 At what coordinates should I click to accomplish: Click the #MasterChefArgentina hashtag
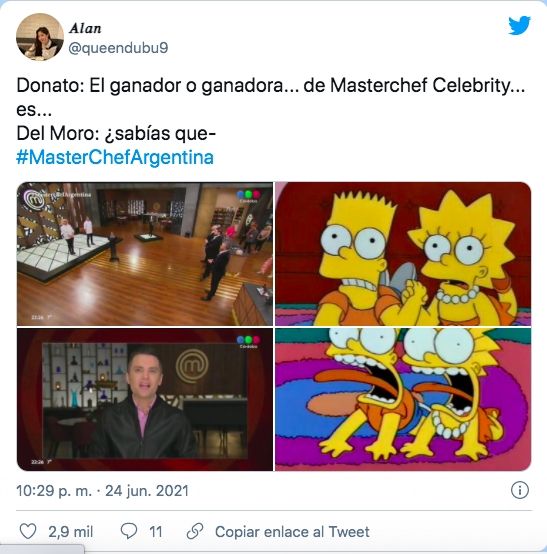(x=115, y=157)
